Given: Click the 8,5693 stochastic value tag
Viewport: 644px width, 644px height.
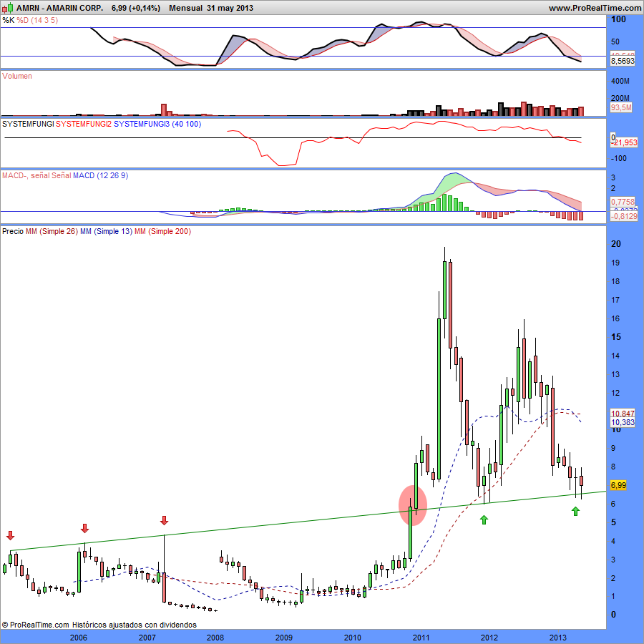Looking at the screenshot, I should [623, 61].
